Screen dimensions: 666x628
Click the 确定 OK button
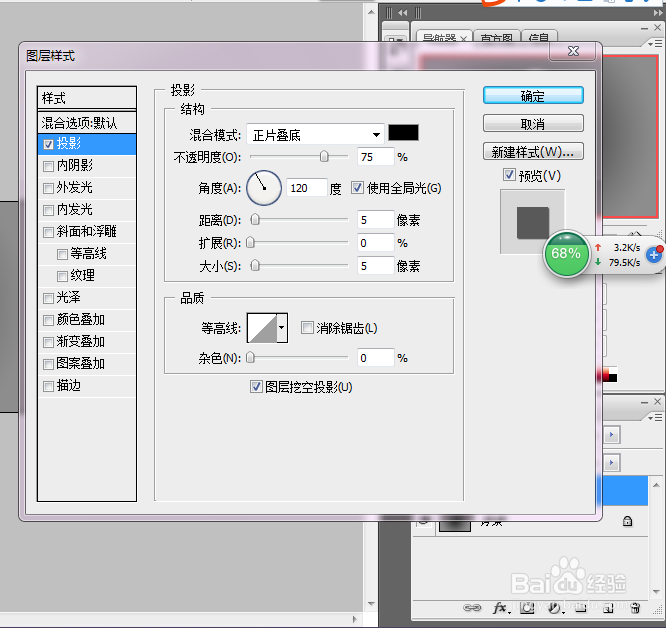[533, 96]
